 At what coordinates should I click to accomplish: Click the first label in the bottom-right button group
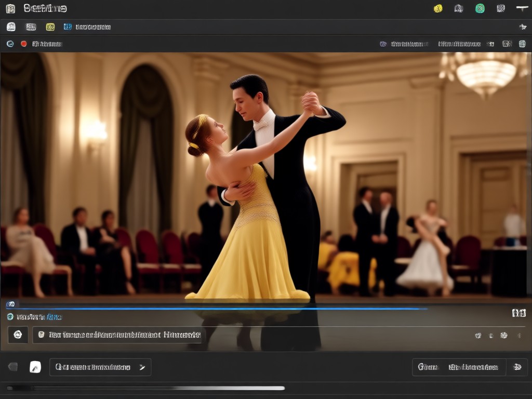428,367
